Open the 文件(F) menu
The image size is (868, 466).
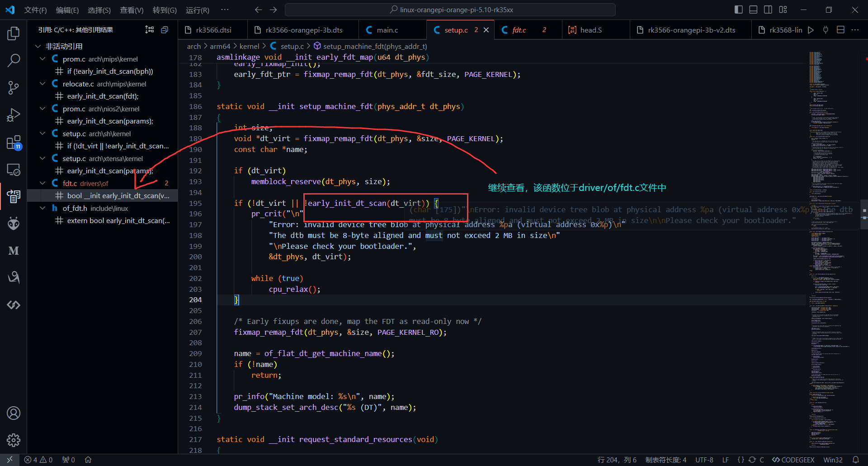click(35, 10)
